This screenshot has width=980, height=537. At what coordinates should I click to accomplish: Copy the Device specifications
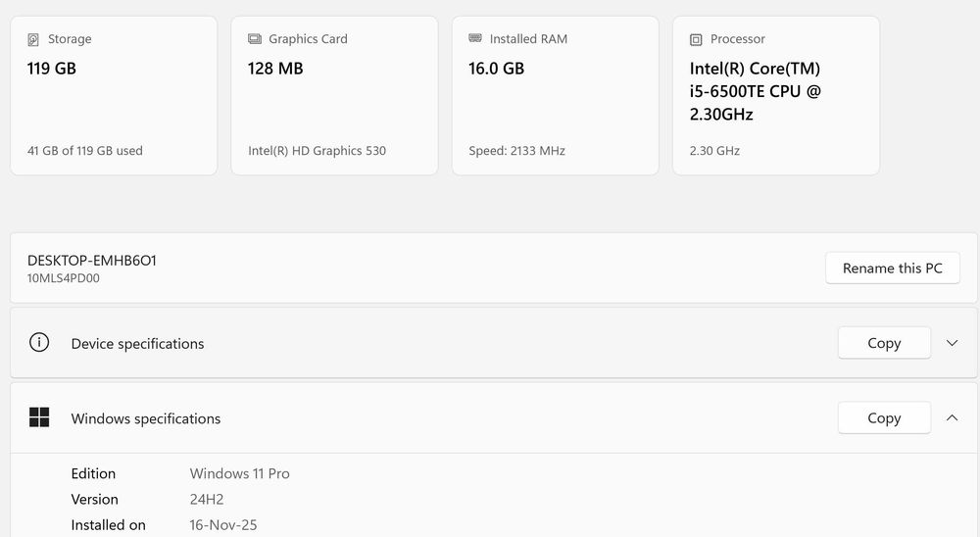tap(884, 343)
